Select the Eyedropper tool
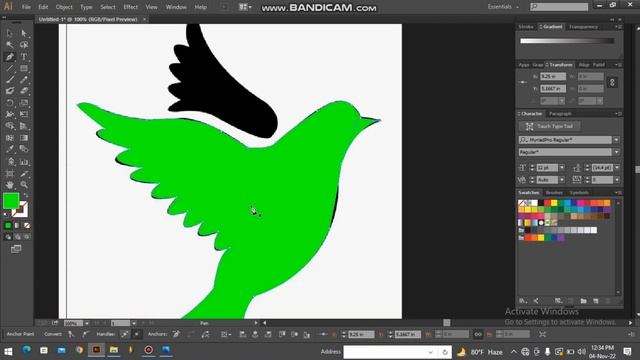This screenshot has width=640, height=360. (x=10, y=149)
